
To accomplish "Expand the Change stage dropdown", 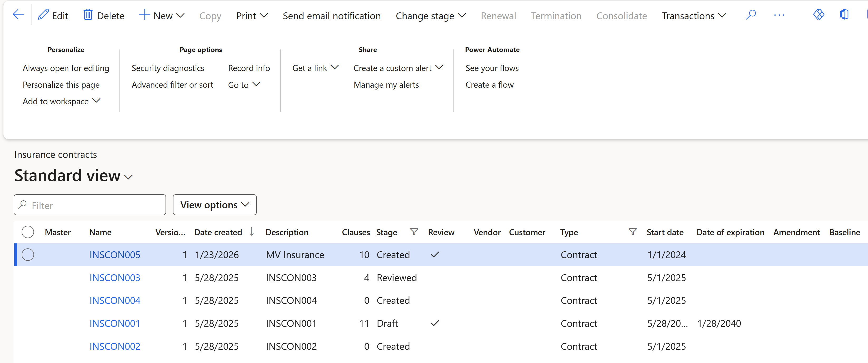I will [430, 16].
